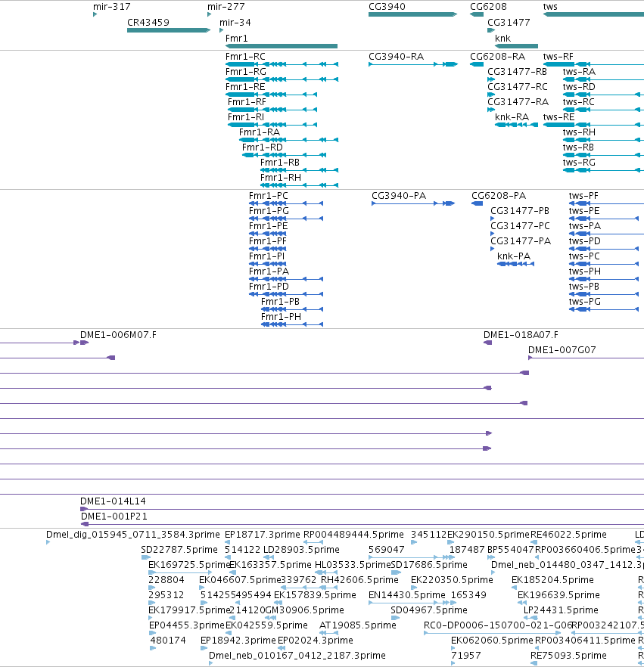The height and width of the screenshot is (667, 644).
Task: Select the CG31477-PB protein label
Action: (520, 210)
